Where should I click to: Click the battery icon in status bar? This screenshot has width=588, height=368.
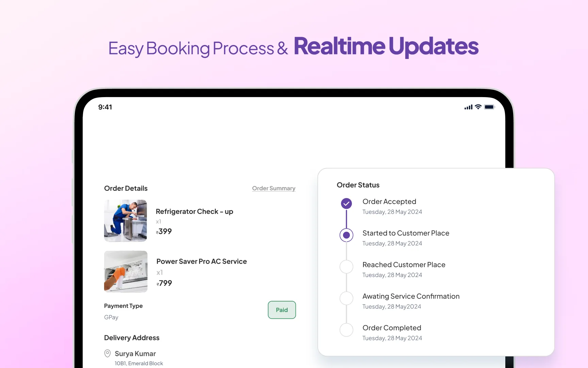click(490, 107)
